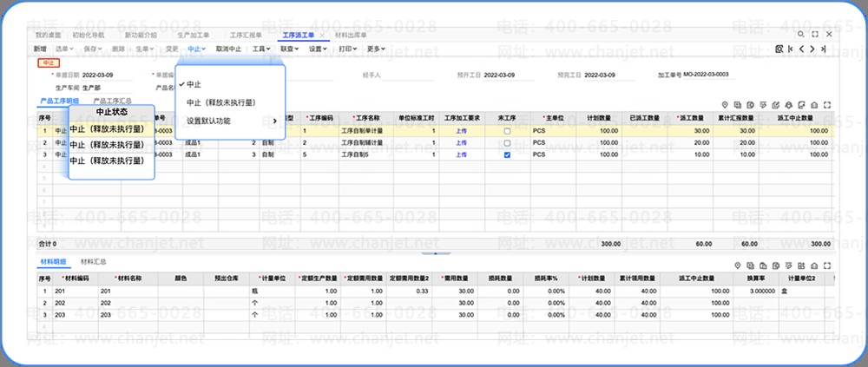Switch to the 材料汇总 tab
The image size is (868, 367).
click(x=94, y=260)
